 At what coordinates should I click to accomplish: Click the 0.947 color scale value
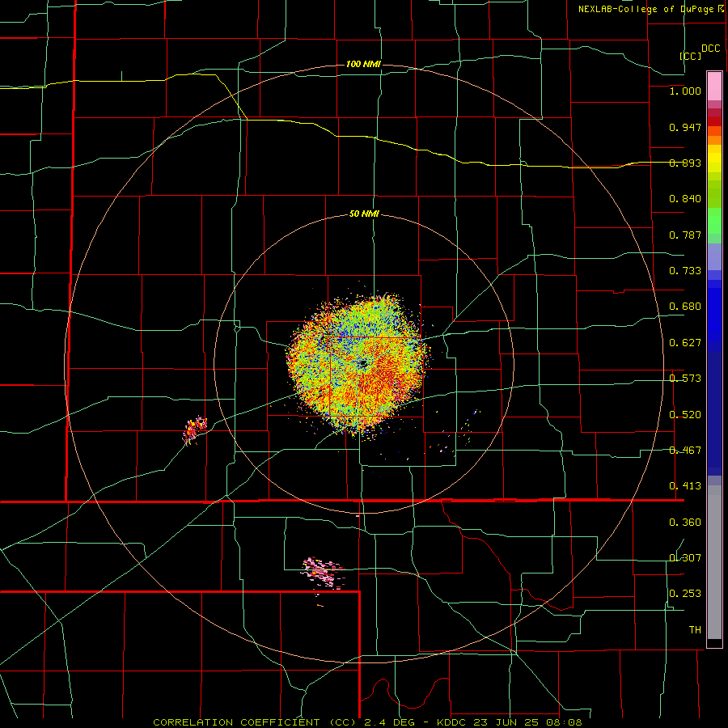click(x=685, y=127)
